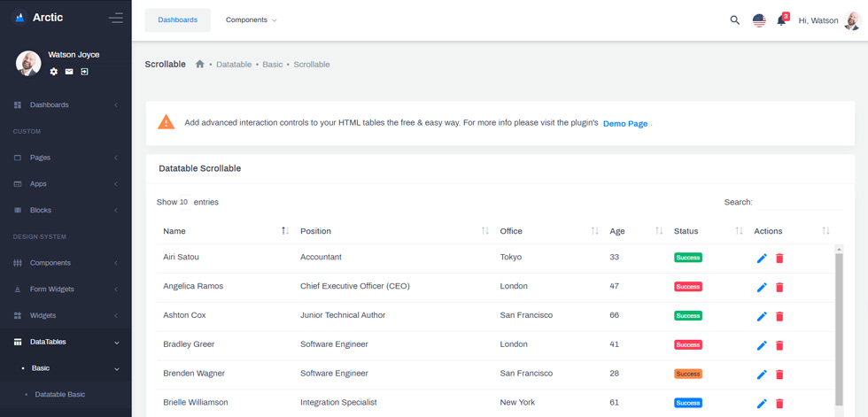Sort table by Position column
This screenshot has width=868, height=417.
393,230
